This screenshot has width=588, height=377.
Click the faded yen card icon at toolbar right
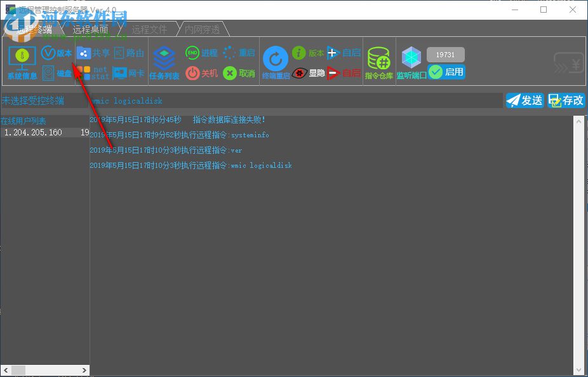coord(569,62)
